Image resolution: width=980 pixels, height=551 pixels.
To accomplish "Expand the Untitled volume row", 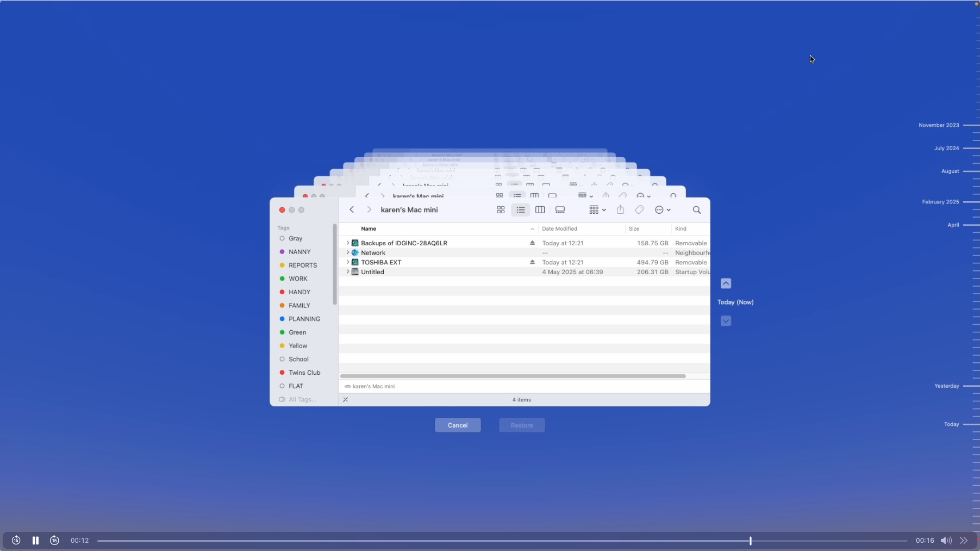I will pyautogui.click(x=348, y=272).
